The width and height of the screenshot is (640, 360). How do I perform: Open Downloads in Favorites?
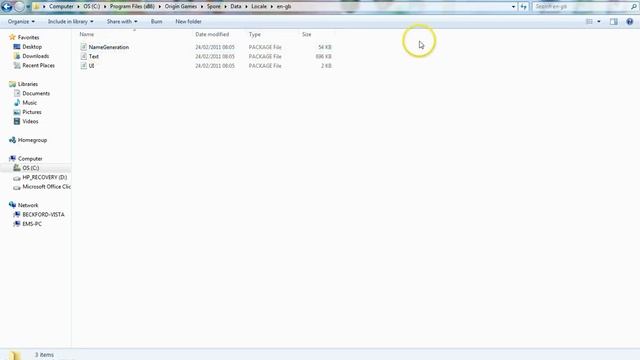point(36,56)
